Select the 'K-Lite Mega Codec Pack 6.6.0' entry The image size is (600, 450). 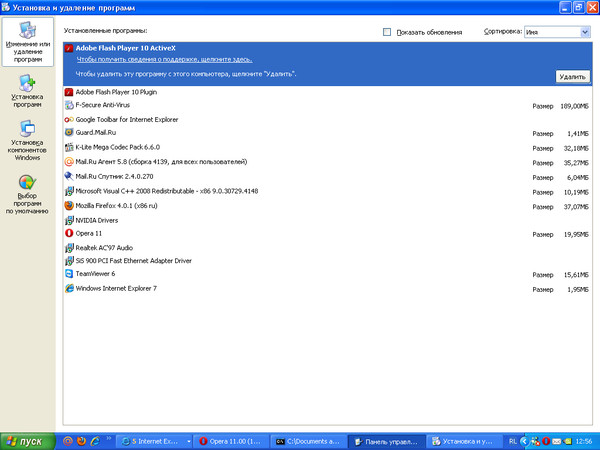[x=118, y=147]
